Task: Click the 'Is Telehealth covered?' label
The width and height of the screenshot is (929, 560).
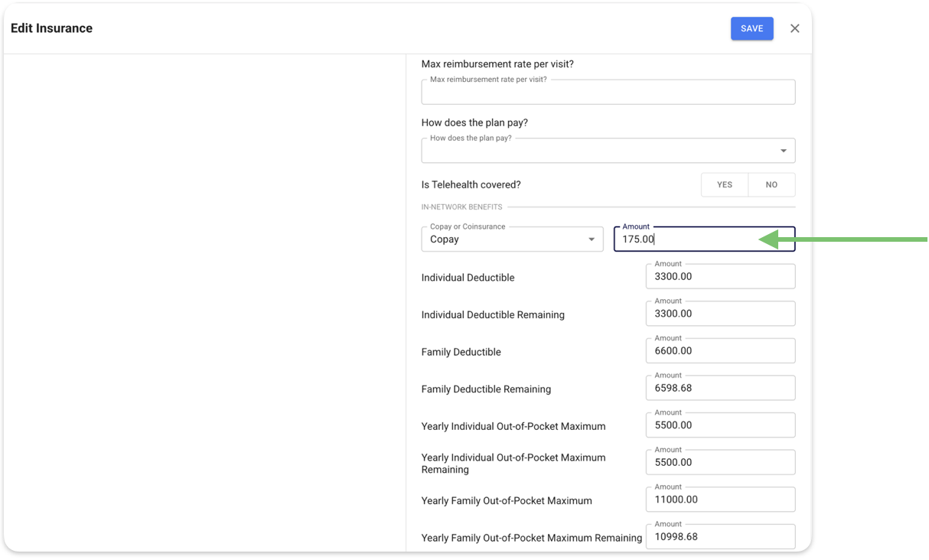Action: (x=471, y=184)
